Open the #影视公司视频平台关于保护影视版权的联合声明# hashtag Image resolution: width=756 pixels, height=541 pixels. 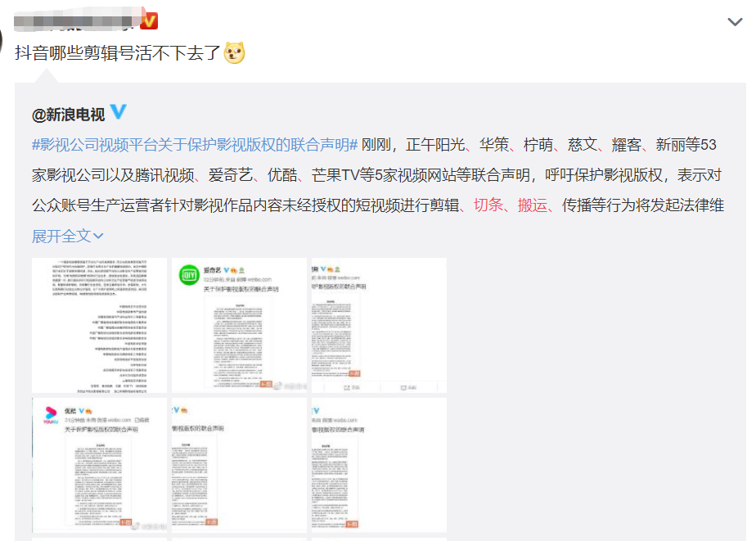[x=195, y=145]
